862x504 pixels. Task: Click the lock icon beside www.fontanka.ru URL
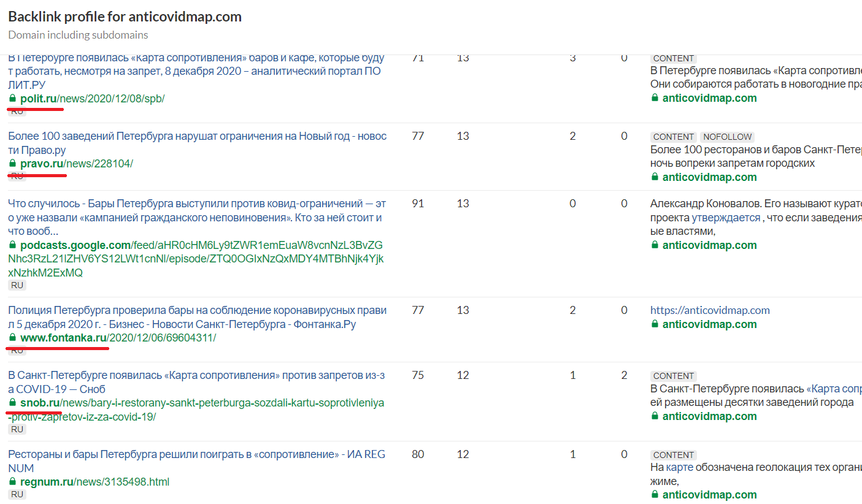[12, 338]
